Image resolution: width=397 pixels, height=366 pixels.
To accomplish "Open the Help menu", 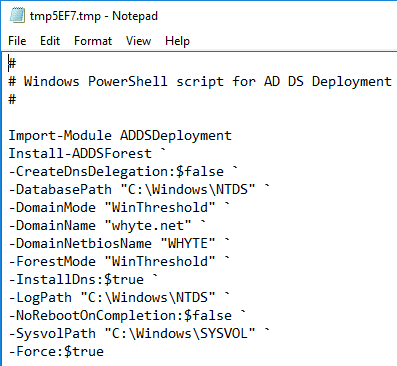I will coord(177,41).
